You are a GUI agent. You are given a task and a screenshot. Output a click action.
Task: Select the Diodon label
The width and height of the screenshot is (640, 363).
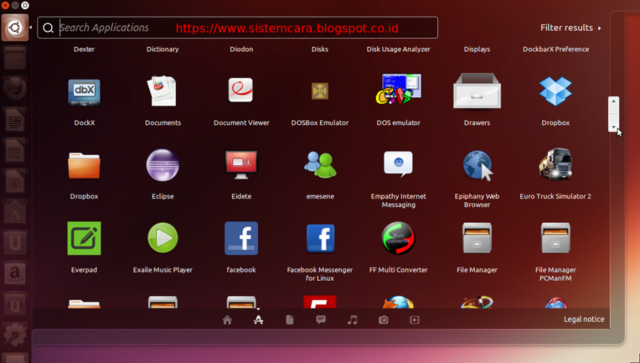coord(241,49)
